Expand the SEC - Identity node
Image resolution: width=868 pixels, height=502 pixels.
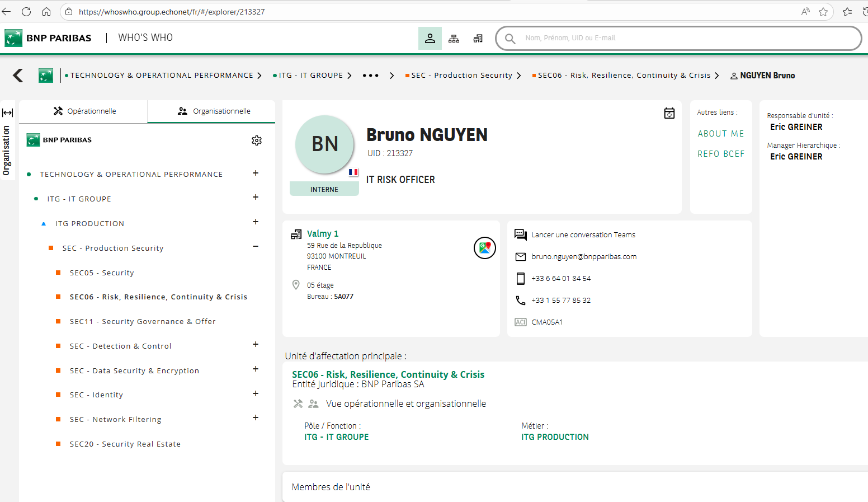(256, 394)
